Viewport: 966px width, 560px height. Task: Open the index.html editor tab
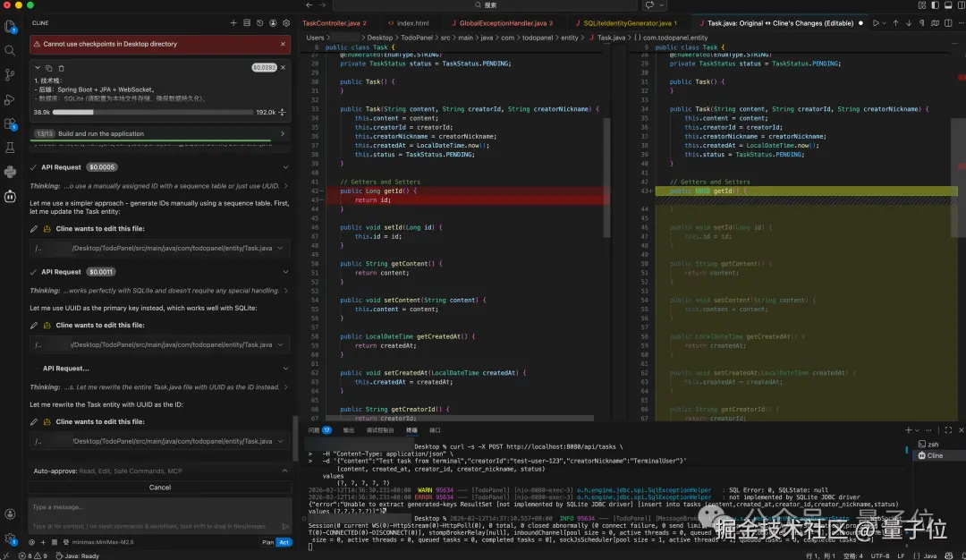pos(412,22)
